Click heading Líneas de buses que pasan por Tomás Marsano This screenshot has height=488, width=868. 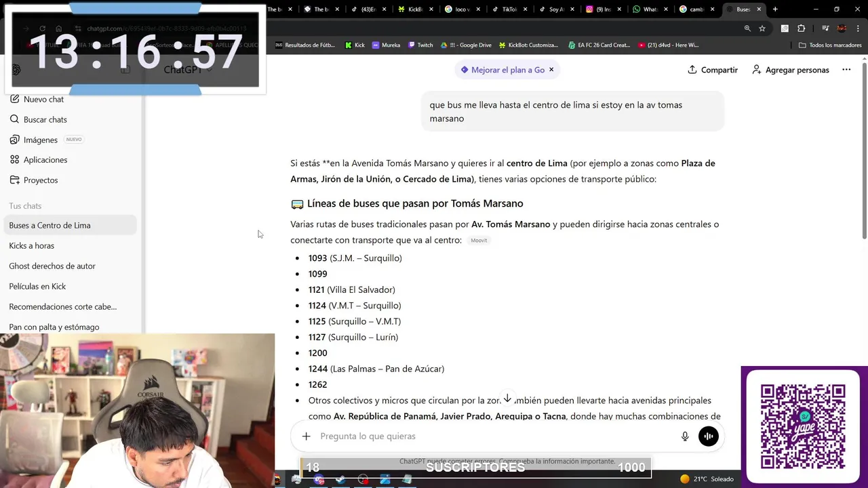(x=414, y=204)
